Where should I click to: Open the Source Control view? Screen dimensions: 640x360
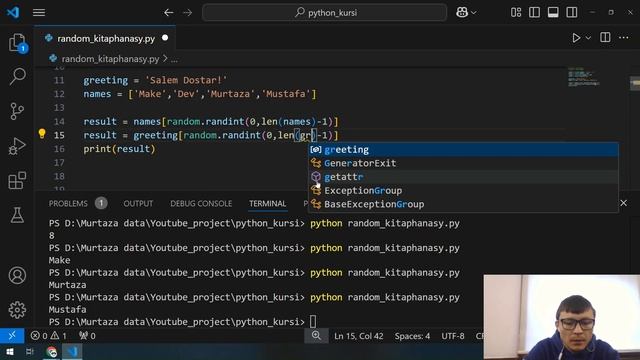click(x=17, y=111)
